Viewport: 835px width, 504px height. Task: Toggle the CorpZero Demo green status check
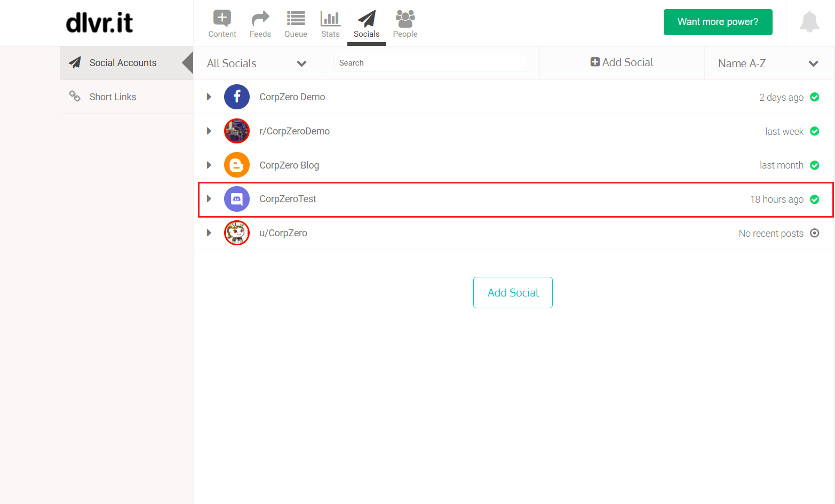(815, 97)
